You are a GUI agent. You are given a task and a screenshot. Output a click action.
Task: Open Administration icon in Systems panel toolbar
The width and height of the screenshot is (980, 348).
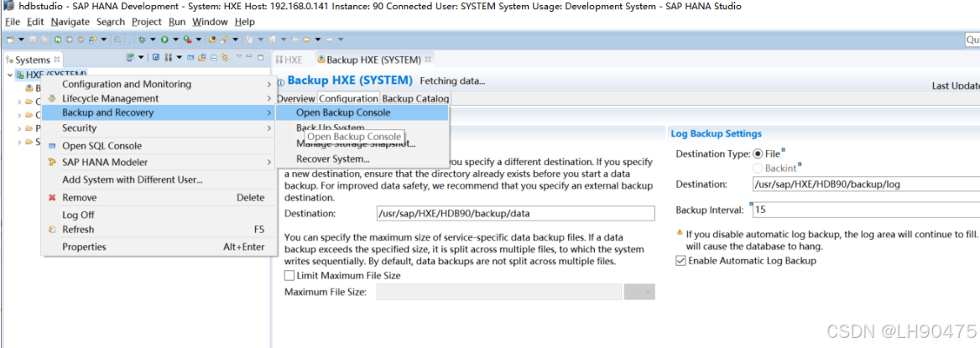click(155, 58)
